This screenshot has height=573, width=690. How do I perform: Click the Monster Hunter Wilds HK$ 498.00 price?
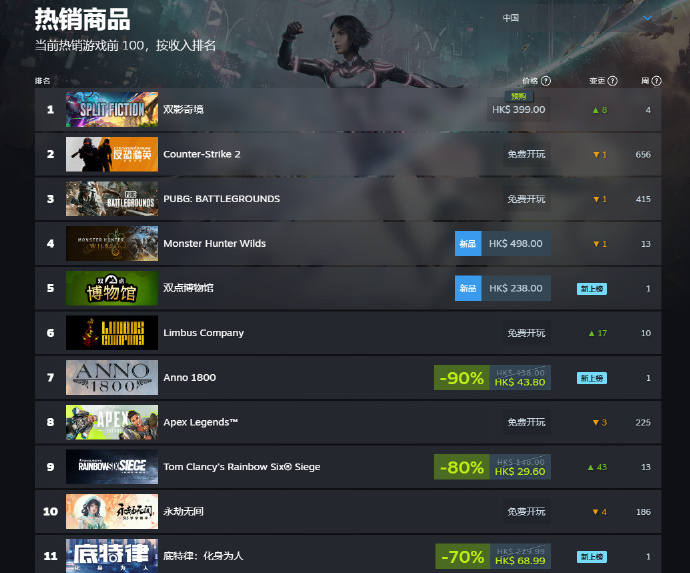pyautogui.click(x=516, y=243)
